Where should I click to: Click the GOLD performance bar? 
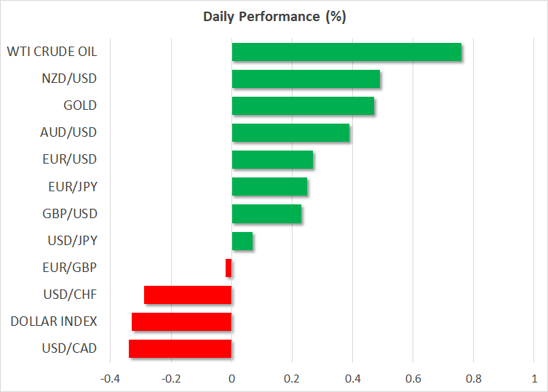pos(303,106)
